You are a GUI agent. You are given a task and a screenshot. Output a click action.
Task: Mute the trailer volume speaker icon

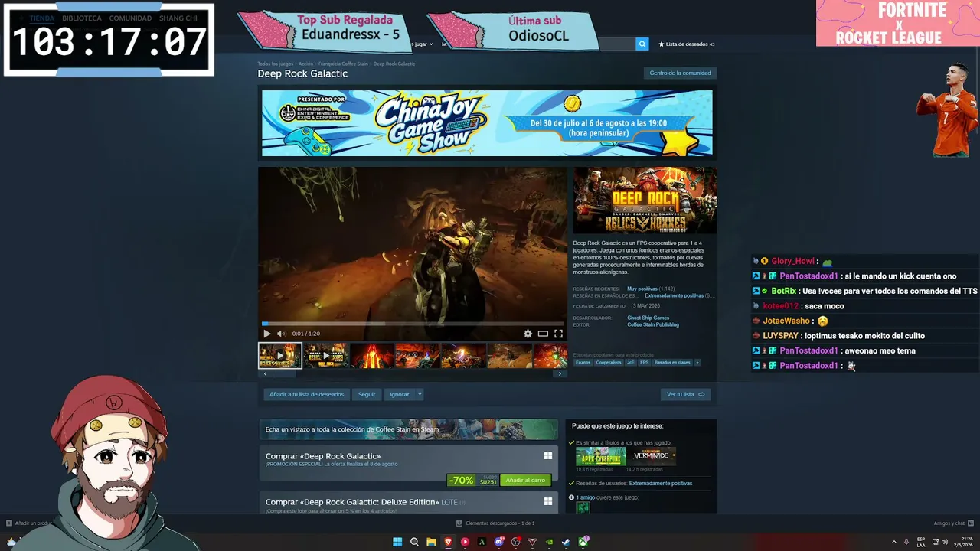pyautogui.click(x=281, y=334)
